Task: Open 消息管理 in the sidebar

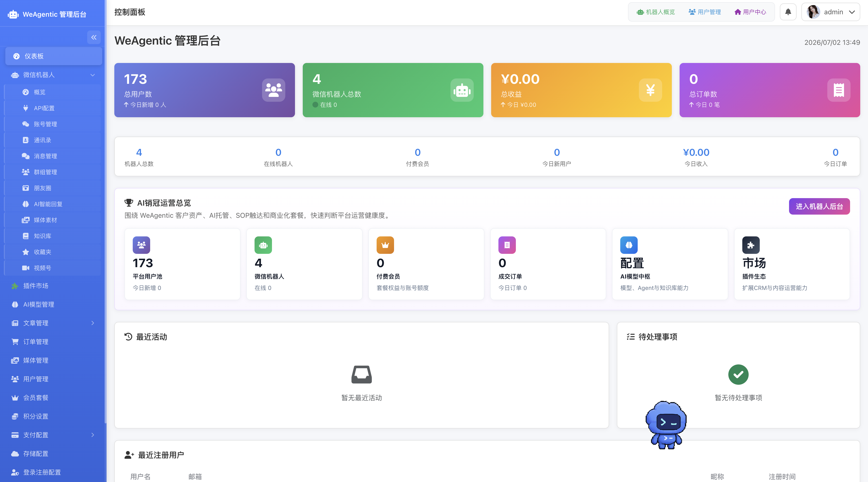Action: 52,156
